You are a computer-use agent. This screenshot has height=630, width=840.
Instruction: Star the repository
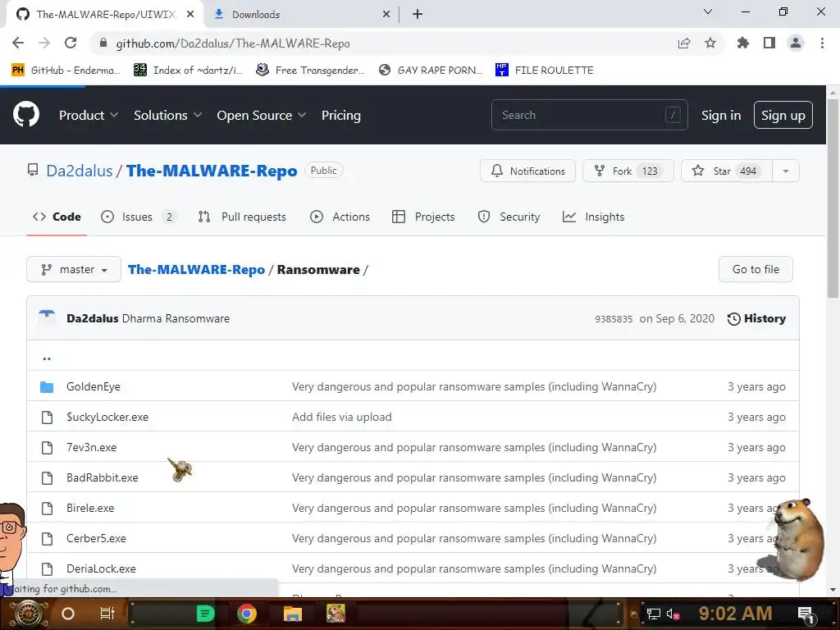(727, 171)
